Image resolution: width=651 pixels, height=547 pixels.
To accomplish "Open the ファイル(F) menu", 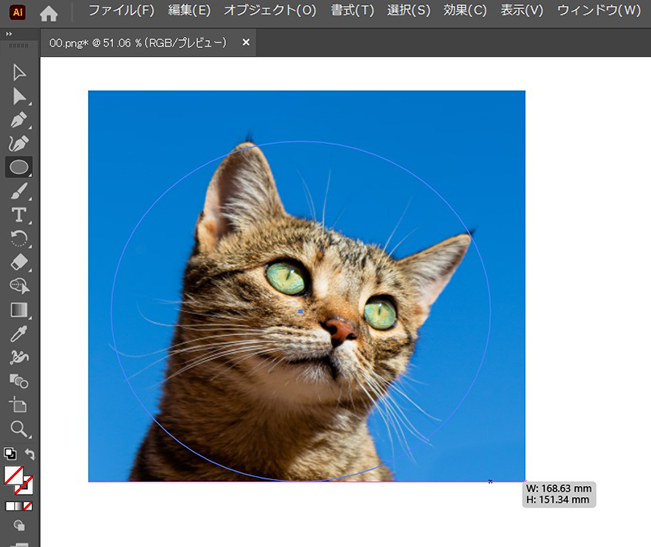I will click(121, 10).
